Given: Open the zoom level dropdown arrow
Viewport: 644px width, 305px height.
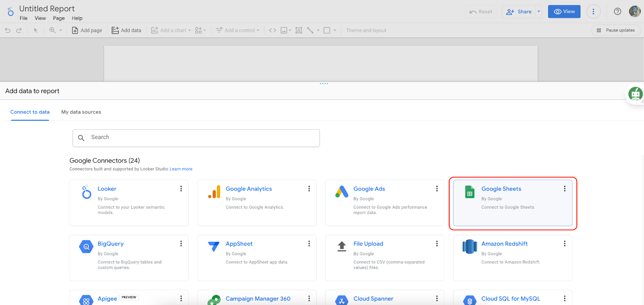Looking at the screenshot, I should pos(61,30).
